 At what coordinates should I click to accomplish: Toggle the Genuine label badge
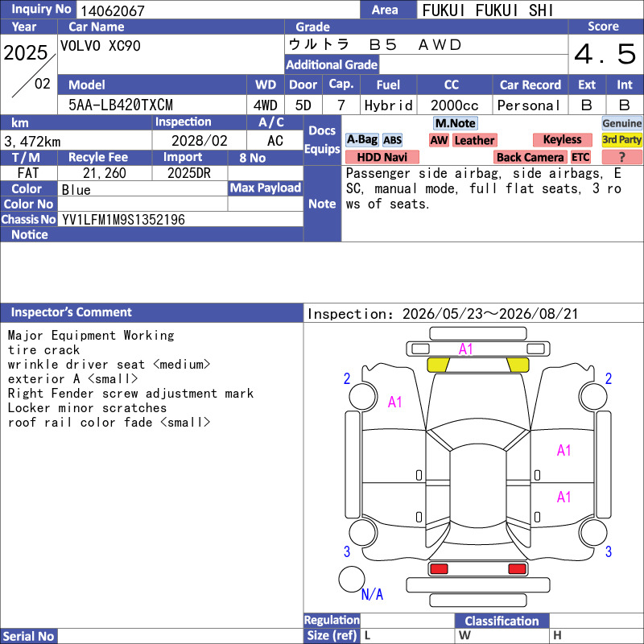[x=621, y=123]
